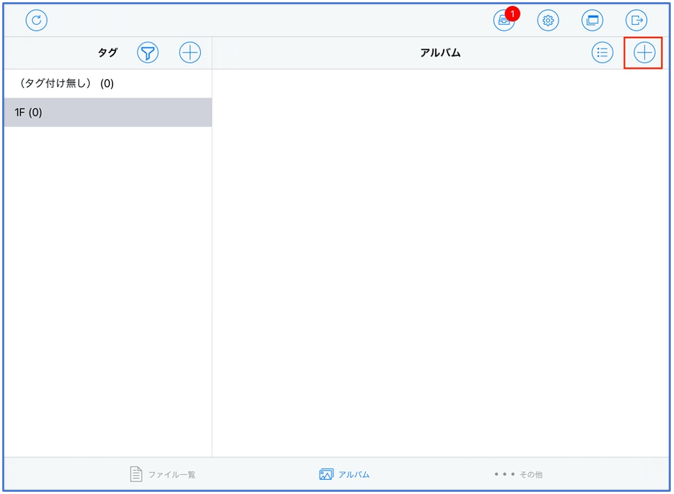Add a new tag with plus icon

click(190, 53)
